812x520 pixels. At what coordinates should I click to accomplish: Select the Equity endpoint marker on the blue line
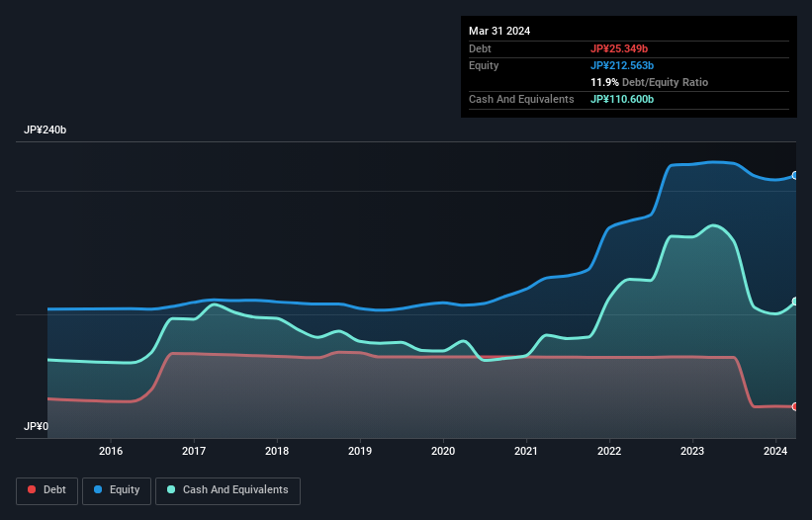(x=795, y=175)
